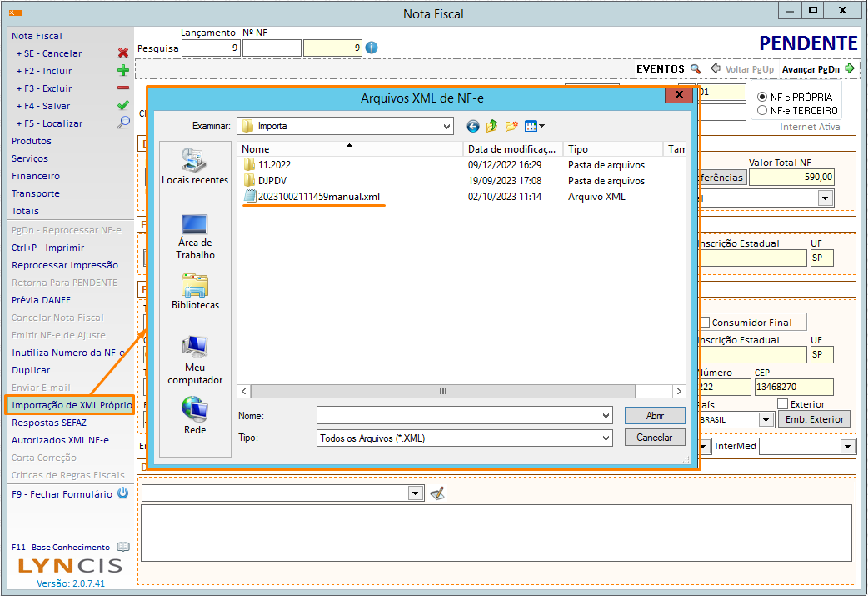Click the blue info icon beside Pesquisa
Viewport: 868px width, 596px height.
click(x=372, y=48)
